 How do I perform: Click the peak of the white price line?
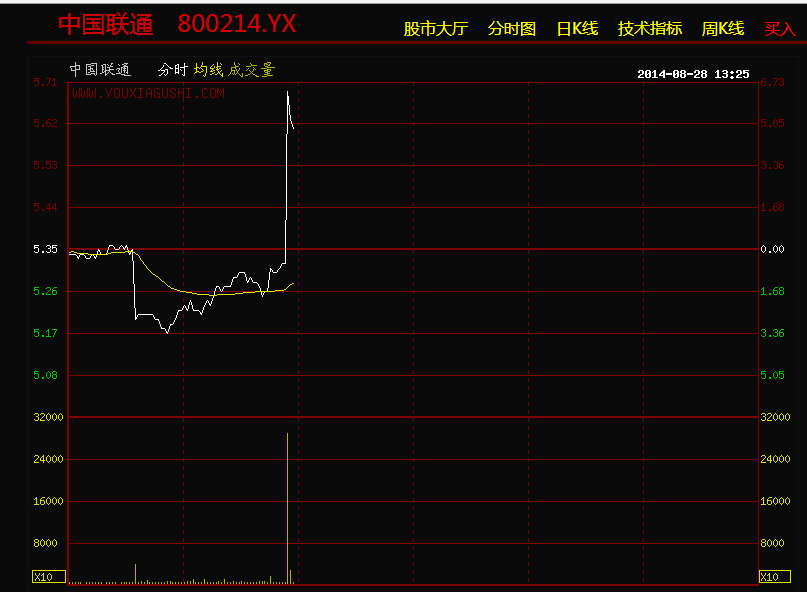tap(288, 92)
